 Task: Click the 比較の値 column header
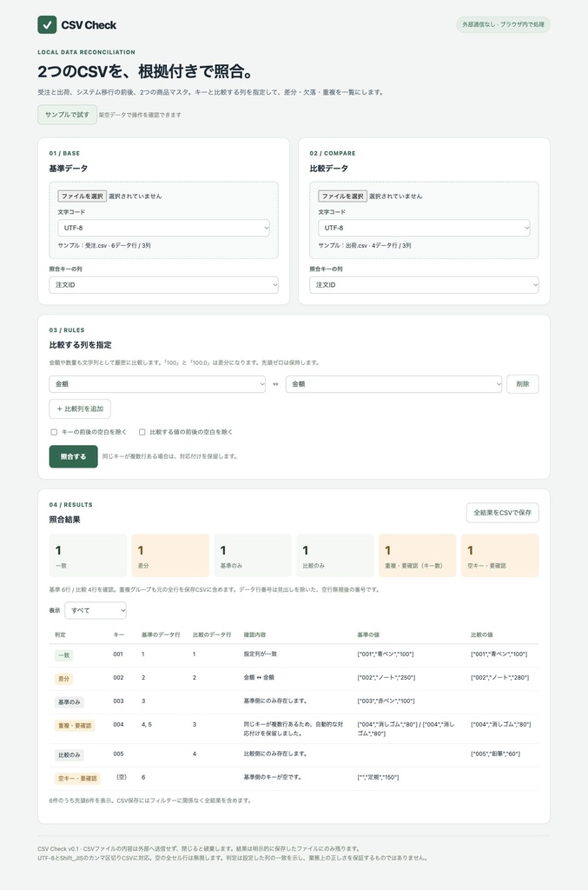pos(482,634)
